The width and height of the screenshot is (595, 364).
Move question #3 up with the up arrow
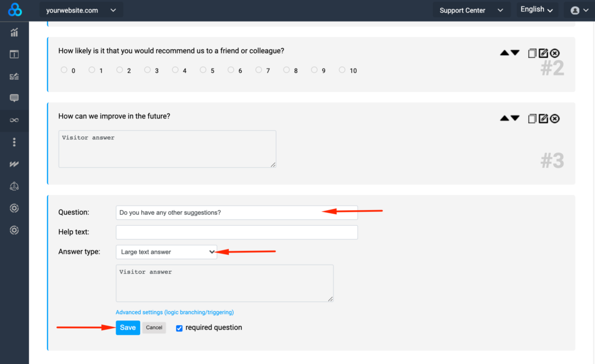504,118
